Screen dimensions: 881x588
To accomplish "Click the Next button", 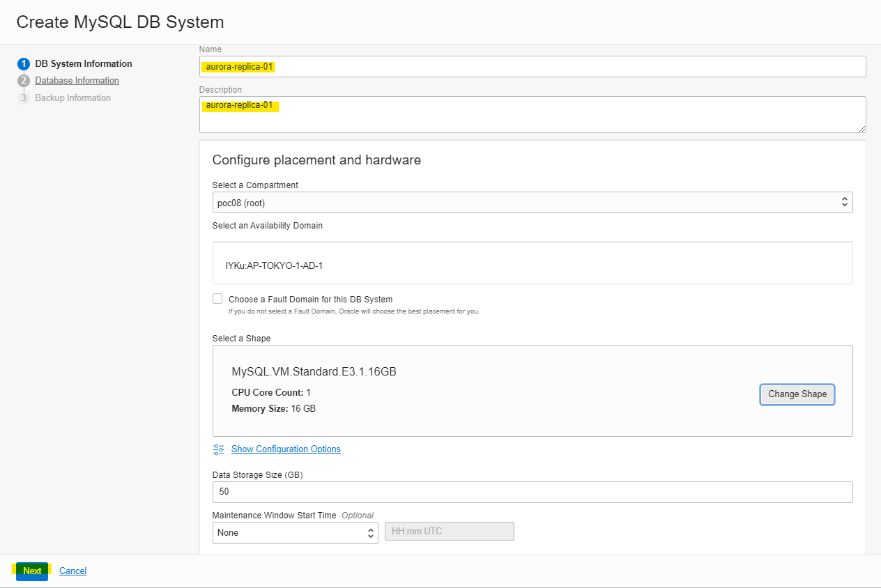I will [x=32, y=571].
